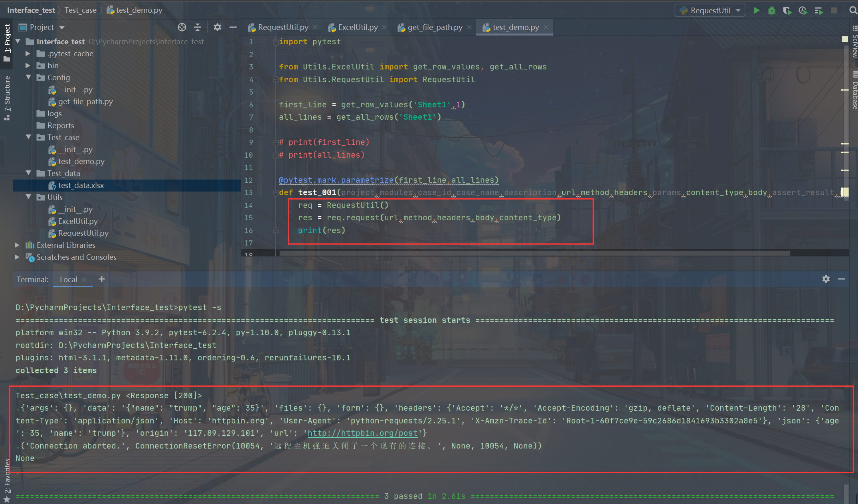Image resolution: width=858 pixels, height=504 pixels.
Task: Open RequestUtil.py in the project tree
Action: click(x=83, y=233)
